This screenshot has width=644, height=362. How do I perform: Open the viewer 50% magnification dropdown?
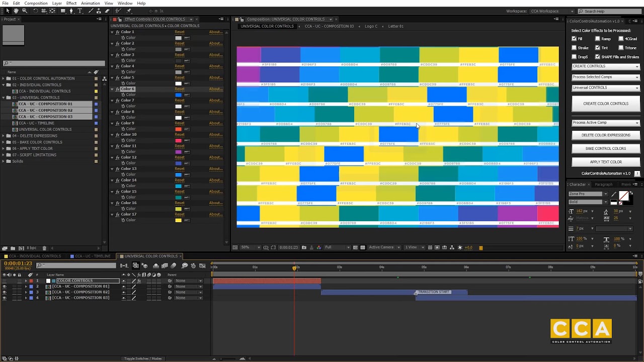[x=251, y=247]
